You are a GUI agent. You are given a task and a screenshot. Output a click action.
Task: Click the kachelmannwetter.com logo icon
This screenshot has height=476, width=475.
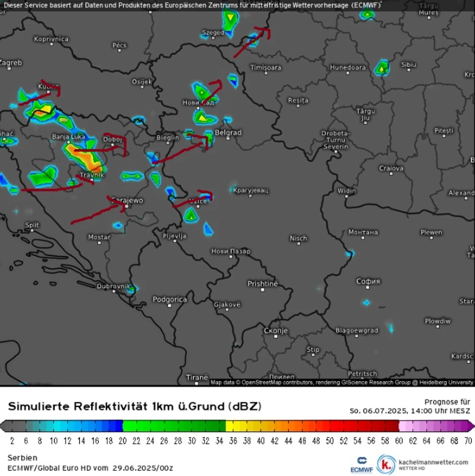pos(386,464)
